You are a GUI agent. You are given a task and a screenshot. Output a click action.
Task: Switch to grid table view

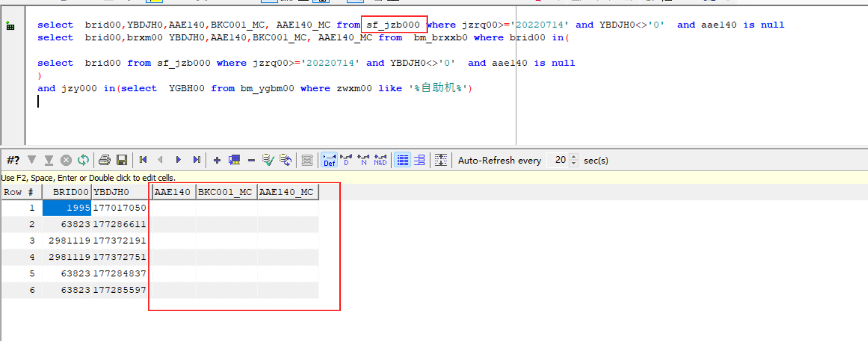(403, 160)
